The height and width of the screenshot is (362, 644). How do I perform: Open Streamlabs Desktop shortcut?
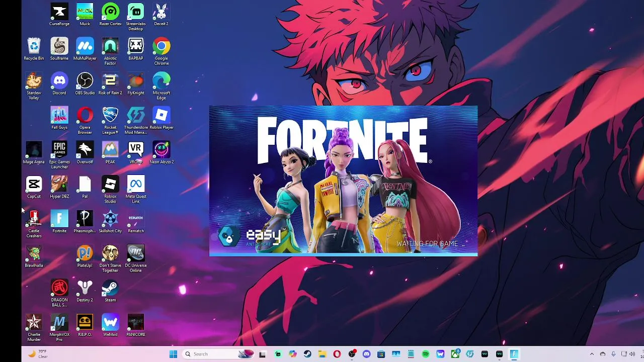(x=136, y=17)
